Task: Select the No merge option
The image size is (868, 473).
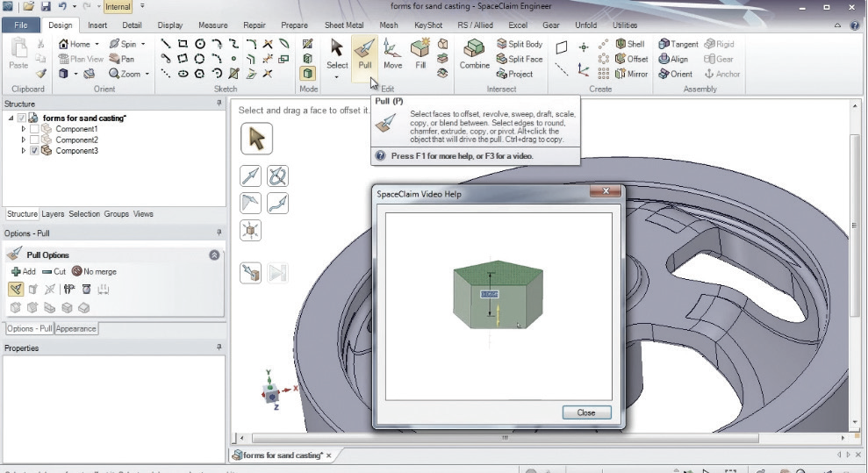Action: point(94,272)
